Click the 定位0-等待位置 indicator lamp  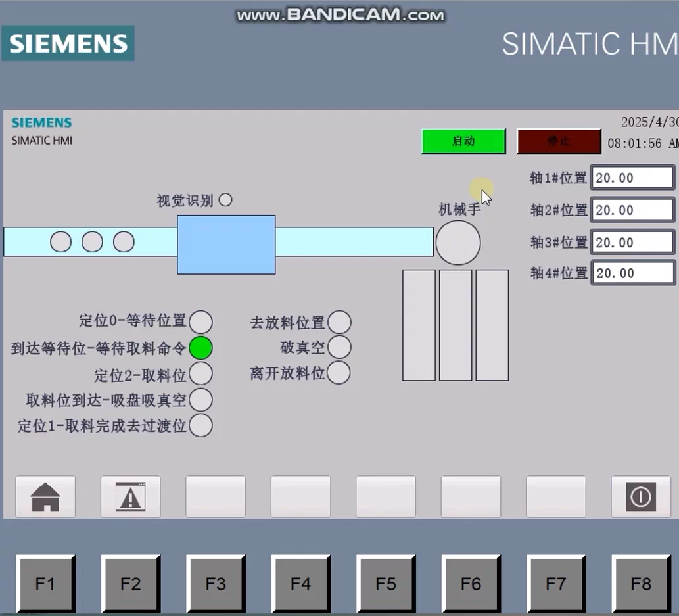click(200, 322)
